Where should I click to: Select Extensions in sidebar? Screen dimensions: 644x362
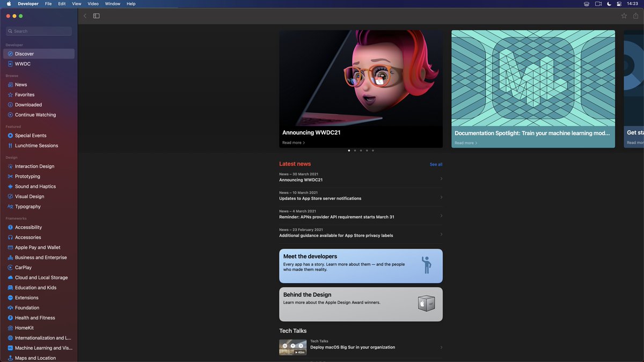coord(39,298)
